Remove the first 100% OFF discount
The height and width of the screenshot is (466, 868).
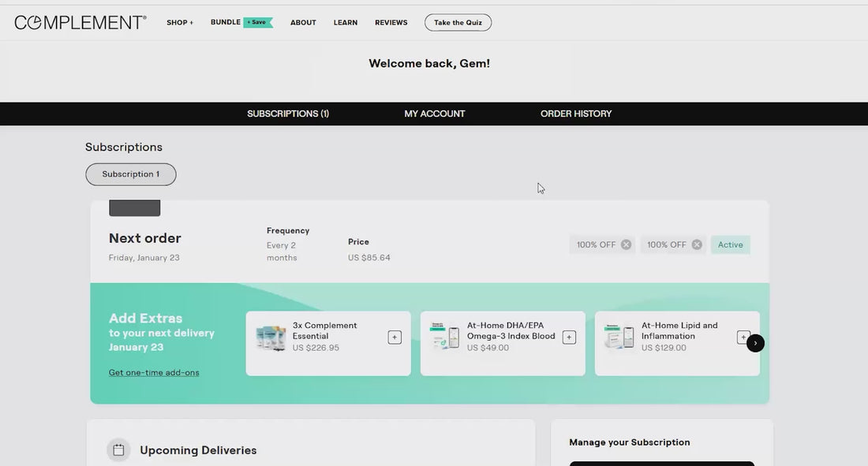(x=626, y=244)
